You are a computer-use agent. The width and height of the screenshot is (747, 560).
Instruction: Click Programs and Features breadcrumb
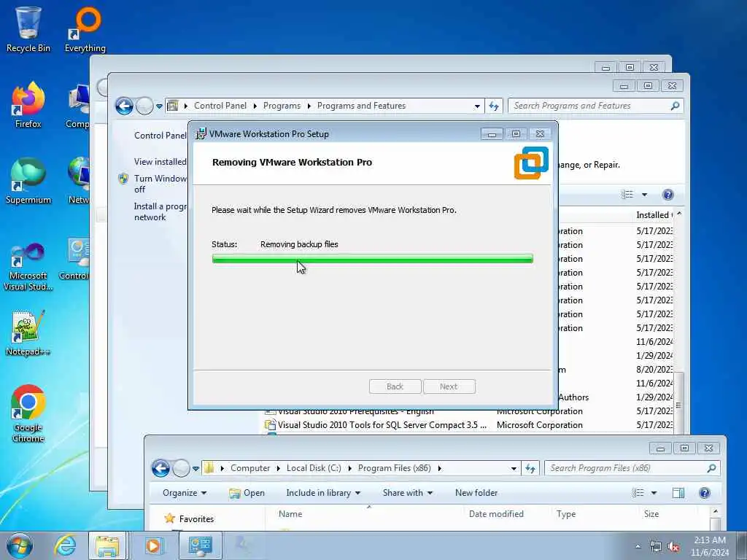click(x=362, y=106)
